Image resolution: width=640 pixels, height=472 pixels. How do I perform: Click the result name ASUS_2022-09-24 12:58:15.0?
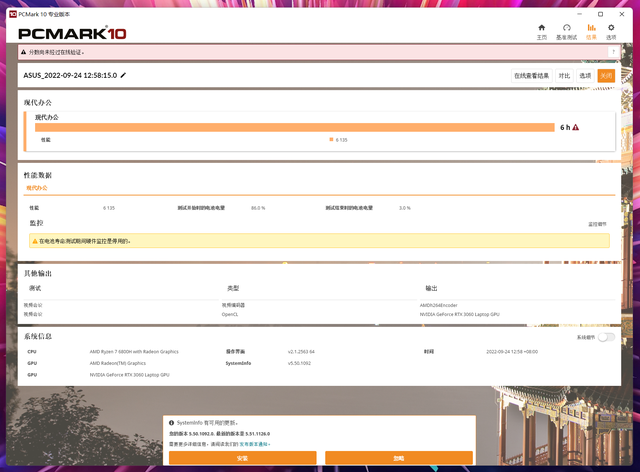pos(70,76)
